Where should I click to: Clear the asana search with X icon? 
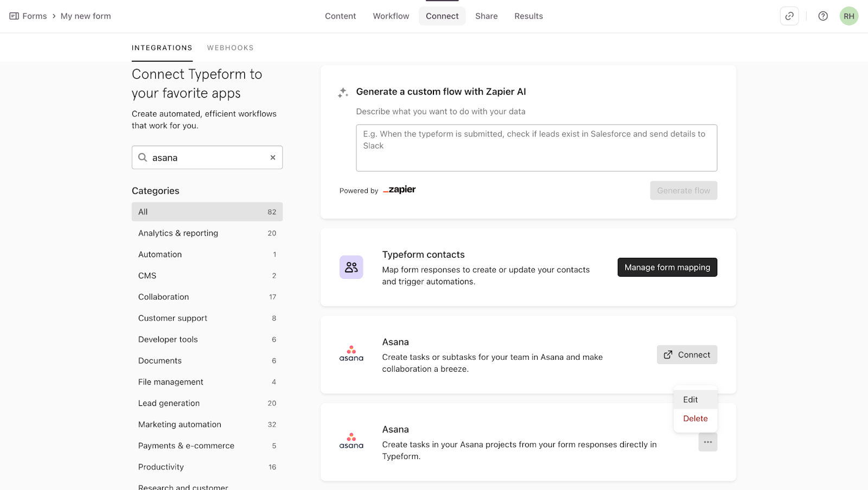(x=273, y=157)
